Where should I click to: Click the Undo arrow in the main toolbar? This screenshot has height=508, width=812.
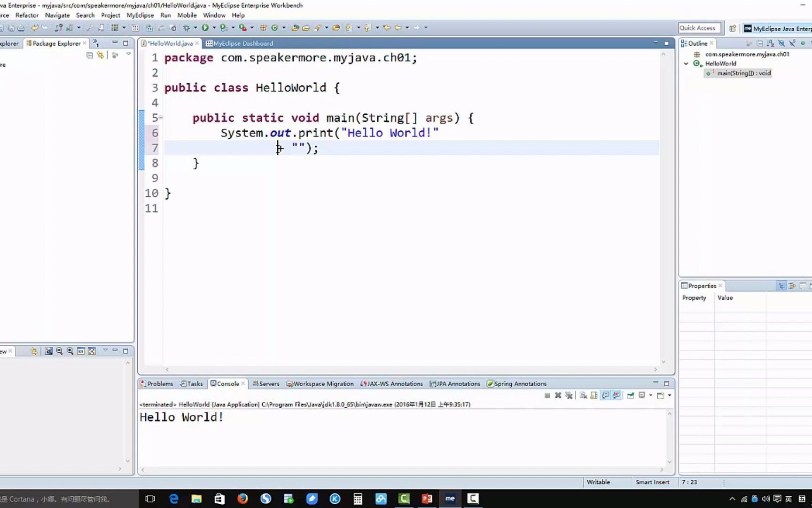(x=34, y=28)
